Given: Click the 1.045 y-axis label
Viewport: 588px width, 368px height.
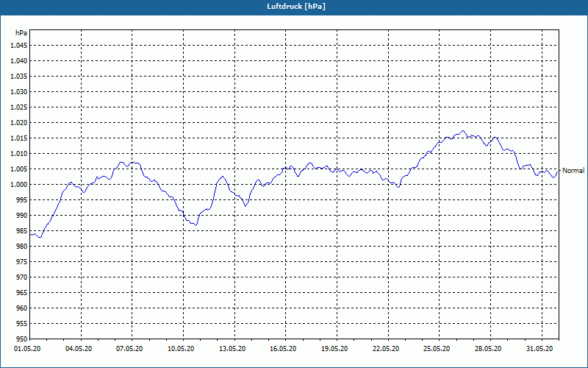Looking at the screenshot, I should [x=19, y=46].
